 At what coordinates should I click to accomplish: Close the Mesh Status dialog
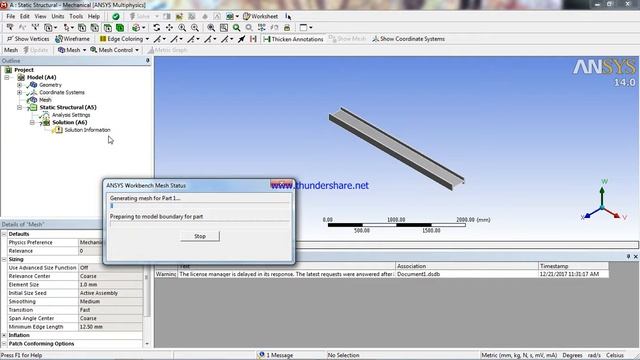point(282,183)
